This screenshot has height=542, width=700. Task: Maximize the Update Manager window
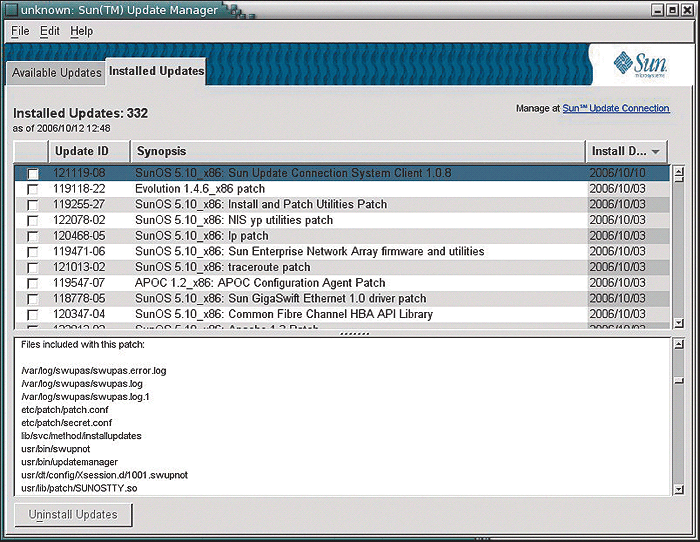[x=672, y=10]
